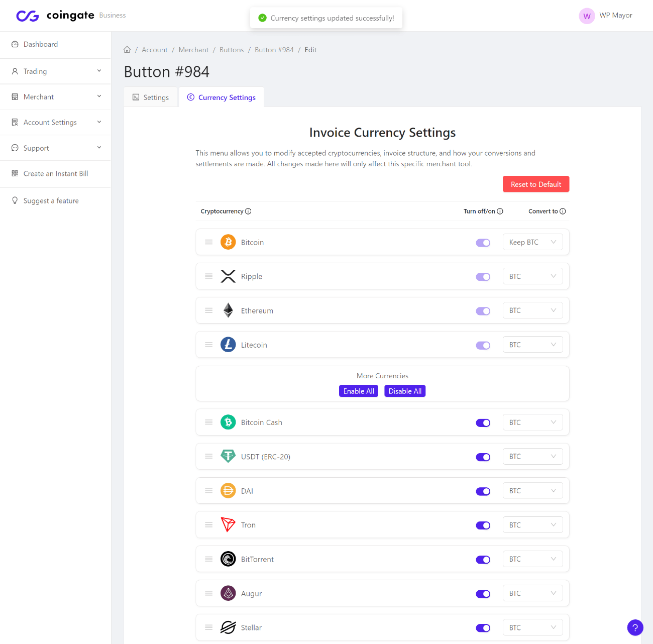Viewport: 653px width, 644px height.
Task: Disable the Bitcoin Cash switch
Action: click(x=483, y=422)
